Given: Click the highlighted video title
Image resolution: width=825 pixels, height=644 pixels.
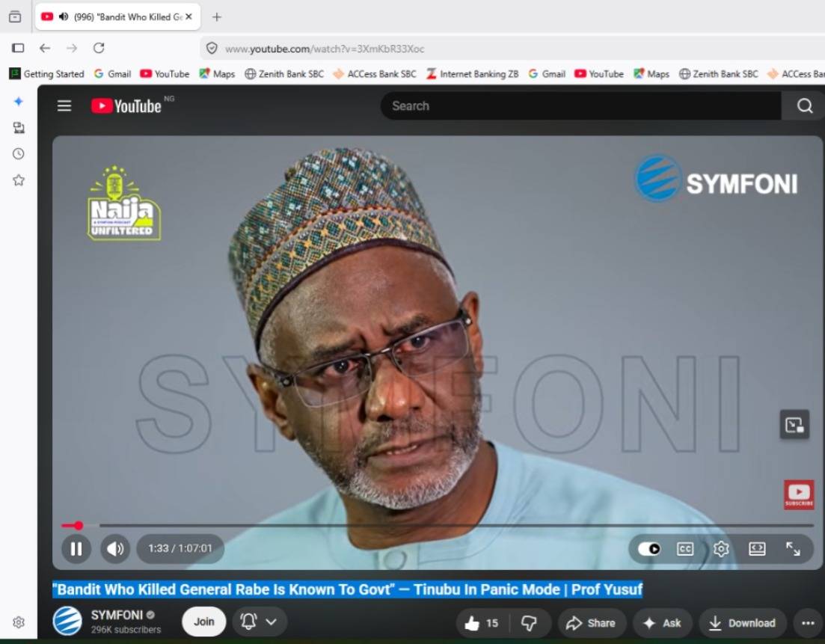Looking at the screenshot, I should point(347,589).
